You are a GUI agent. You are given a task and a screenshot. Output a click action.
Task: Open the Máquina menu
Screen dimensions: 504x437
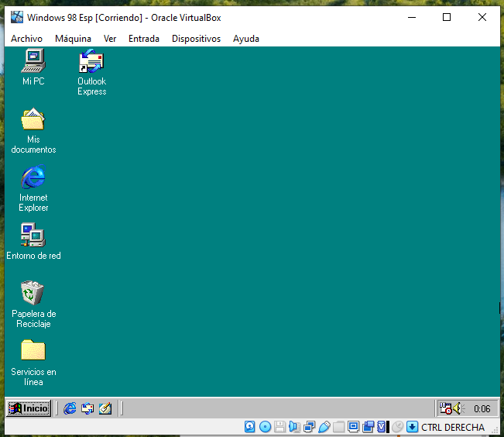click(x=73, y=39)
